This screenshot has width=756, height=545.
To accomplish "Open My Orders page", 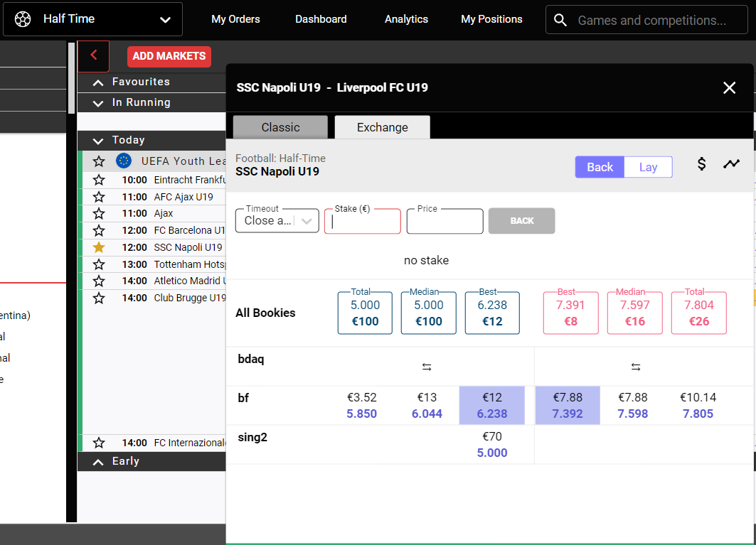I will (235, 19).
